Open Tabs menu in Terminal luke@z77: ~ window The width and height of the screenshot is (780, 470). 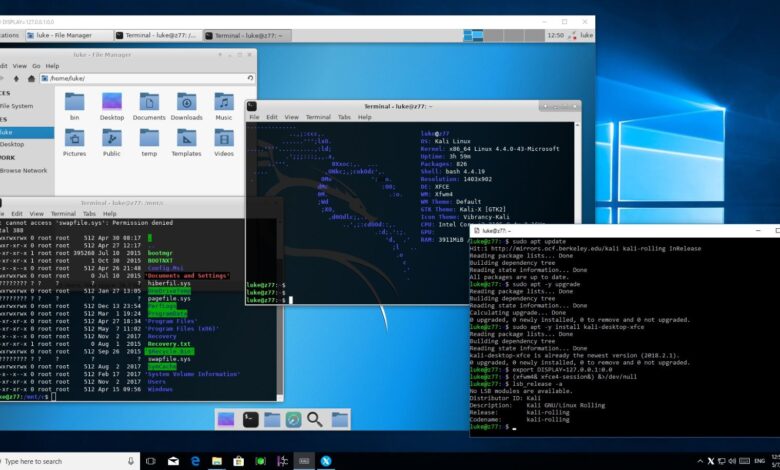tap(344, 117)
